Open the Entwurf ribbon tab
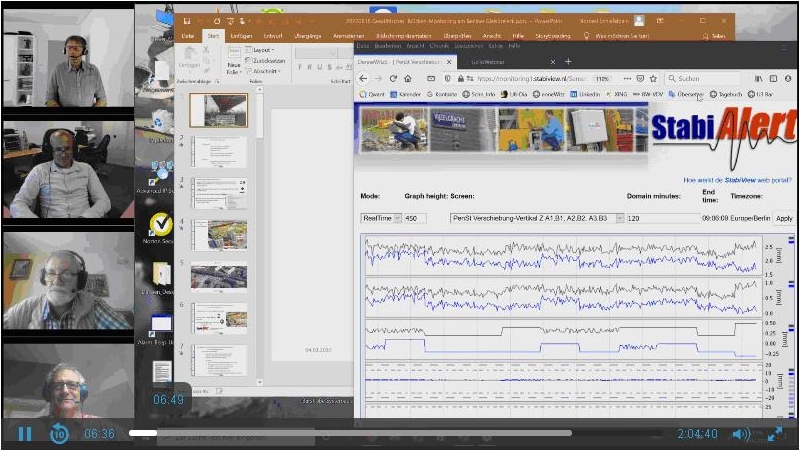The image size is (799, 450). tap(273, 36)
